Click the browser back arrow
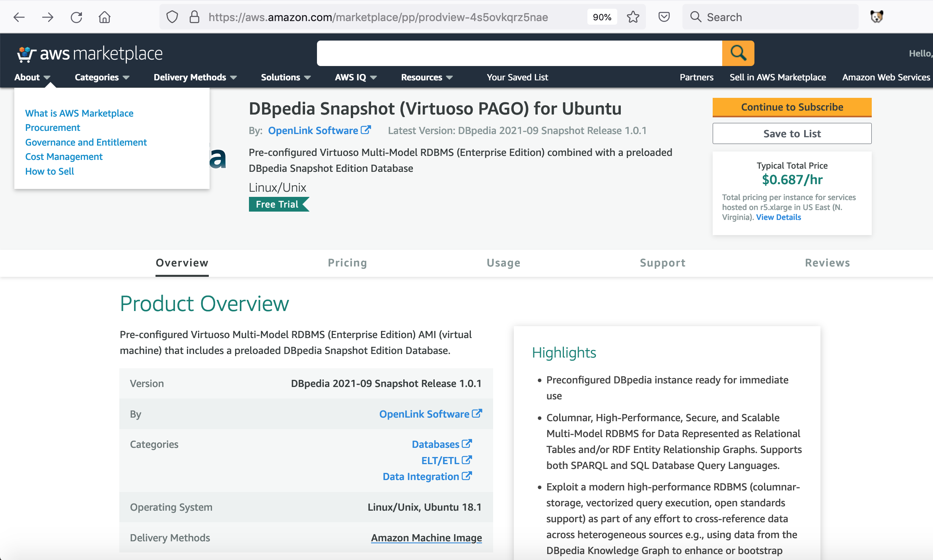 pos(19,17)
